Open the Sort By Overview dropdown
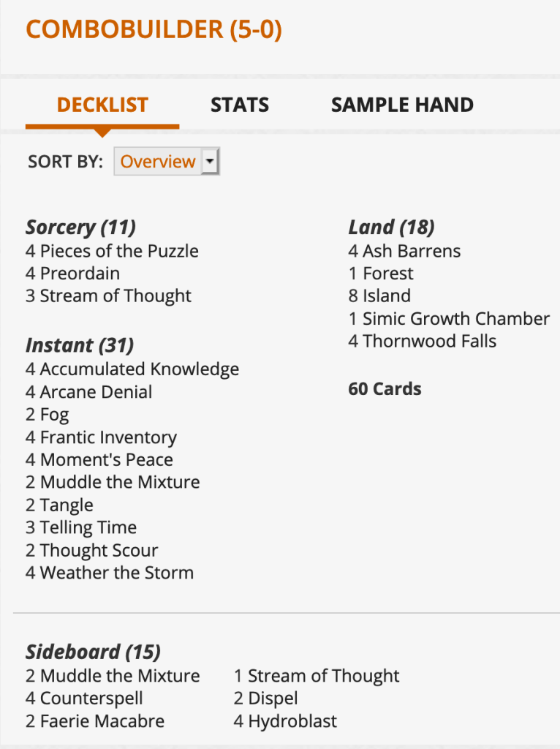 coord(158,162)
